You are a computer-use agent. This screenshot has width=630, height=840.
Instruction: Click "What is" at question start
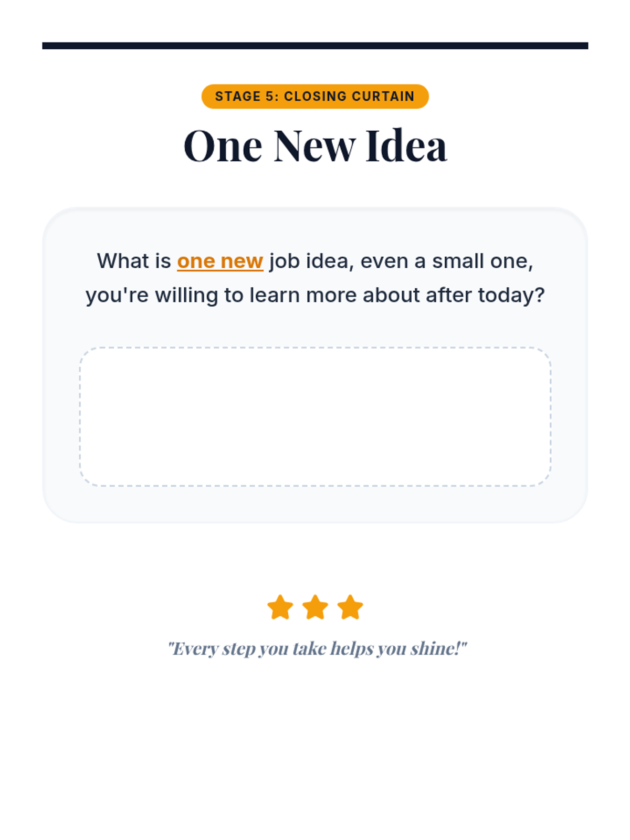click(134, 261)
